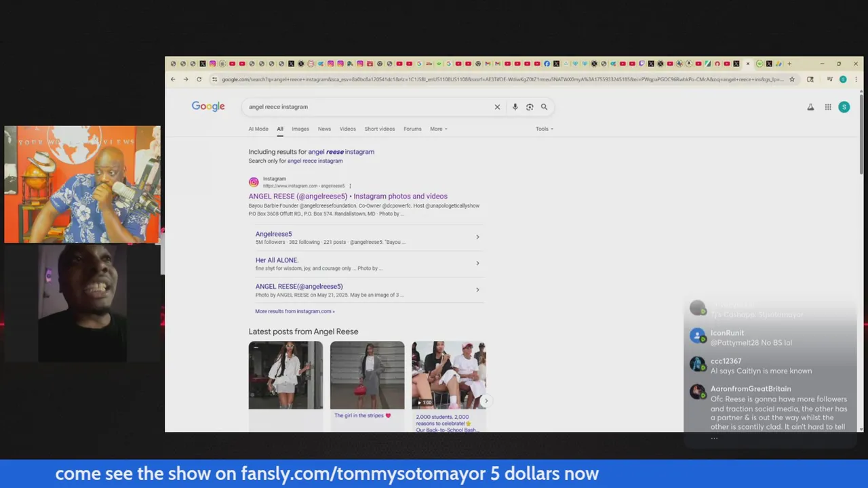The image size is (868, 488).
Task: Click the browser forward arrow
Action: [x=186, y=79]
